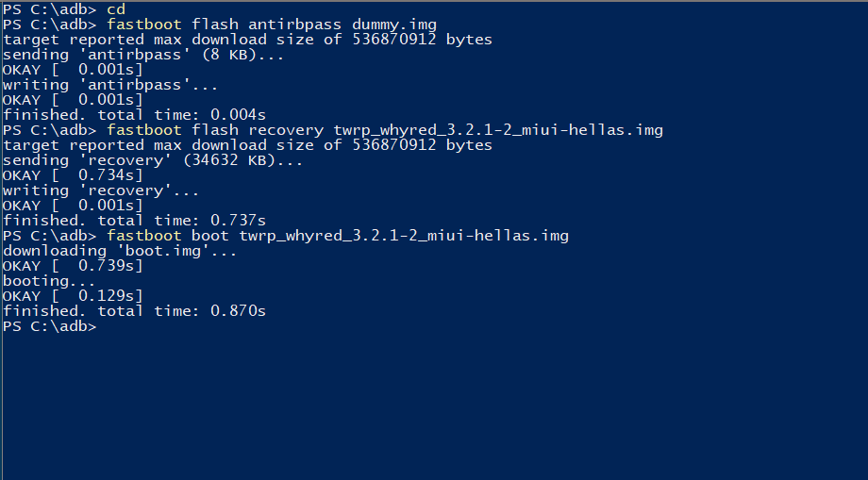Click the "writing 'antirbpass'..." output line
Image resolution: width=868 pixels, height=480 pixels.
110,84
